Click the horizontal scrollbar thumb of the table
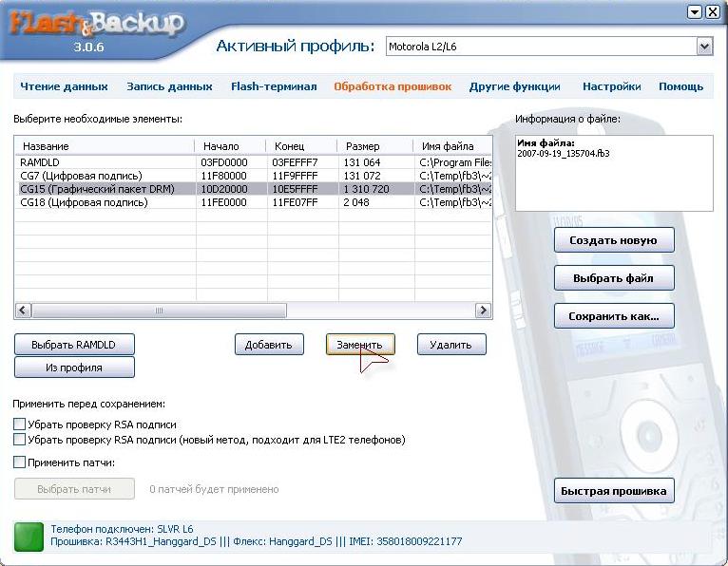The height and width of the screenshot is (566, 728). (x=159, y=311)
